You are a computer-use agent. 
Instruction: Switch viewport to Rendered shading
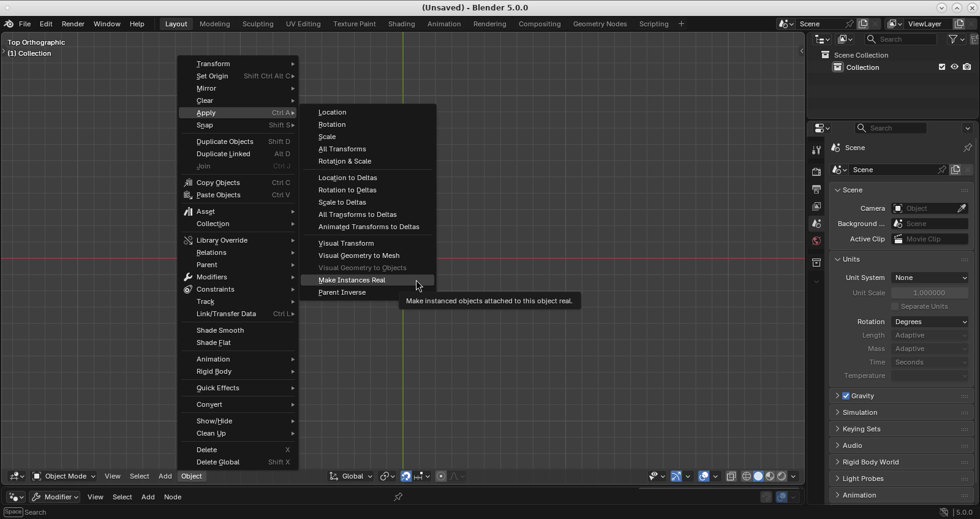(782, 476)
